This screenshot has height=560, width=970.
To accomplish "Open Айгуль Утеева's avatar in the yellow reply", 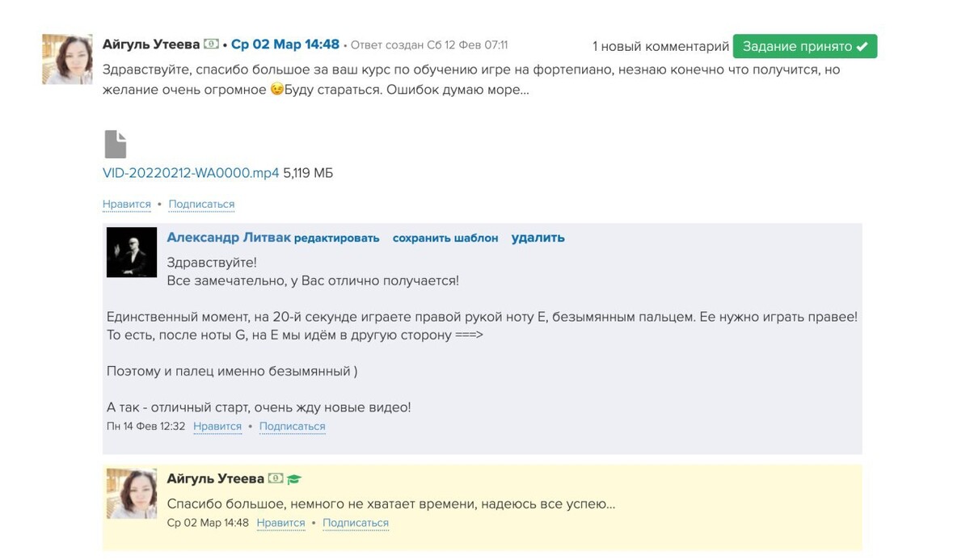I will [132, 494].
